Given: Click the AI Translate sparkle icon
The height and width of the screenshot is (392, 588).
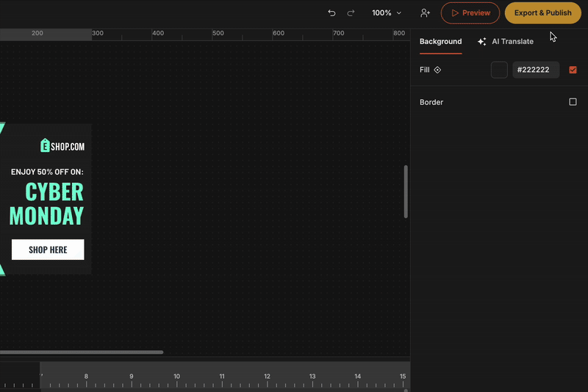Looking at the screenshot, I should point(482,42).
